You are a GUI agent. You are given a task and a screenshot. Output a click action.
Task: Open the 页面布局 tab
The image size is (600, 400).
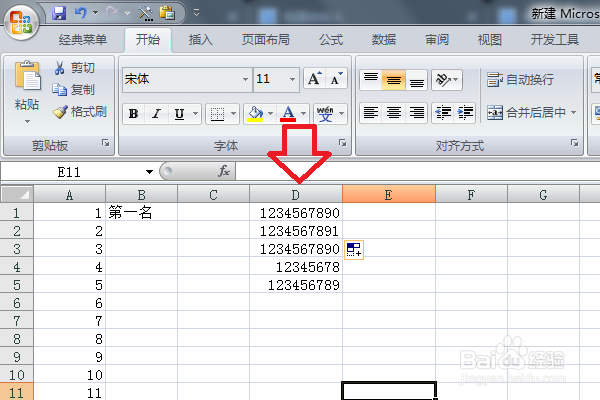click(x=266, y=39)
